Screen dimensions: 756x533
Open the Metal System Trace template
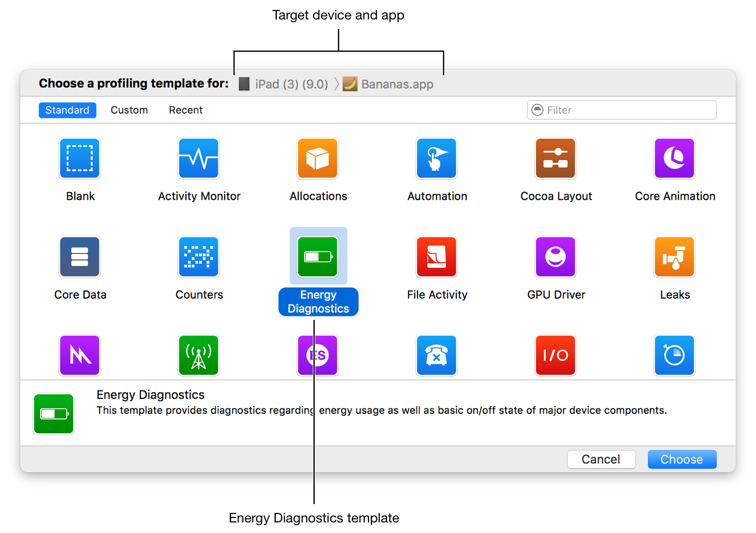[x=79, y=355]
